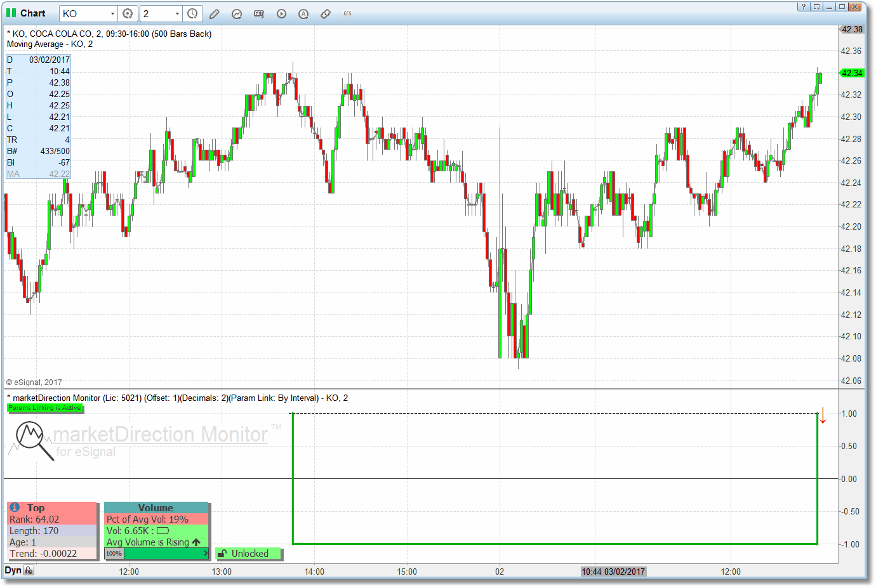
Task: Click the circled A alerts icon
Action: click(x=303, y=13)
